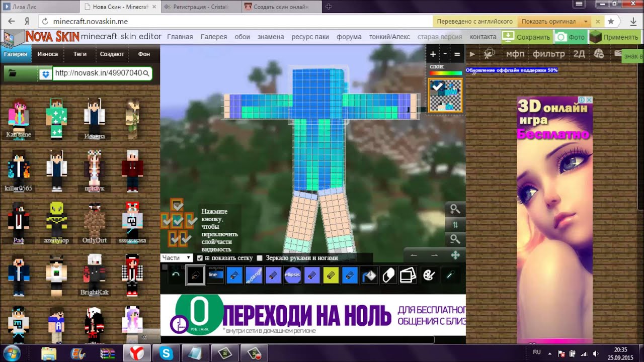Click the browser bookmark star icon
644x362 pixels.
611,22
